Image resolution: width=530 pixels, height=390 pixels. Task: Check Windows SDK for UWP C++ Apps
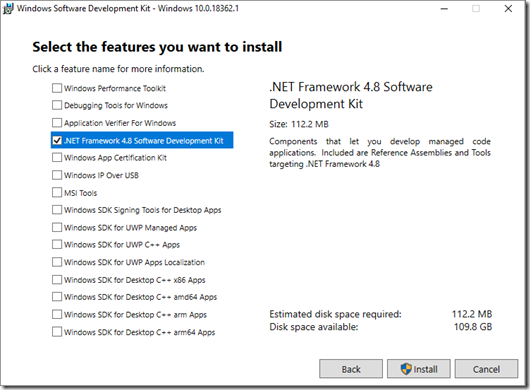pyautogui.click(x=57, y=245)
